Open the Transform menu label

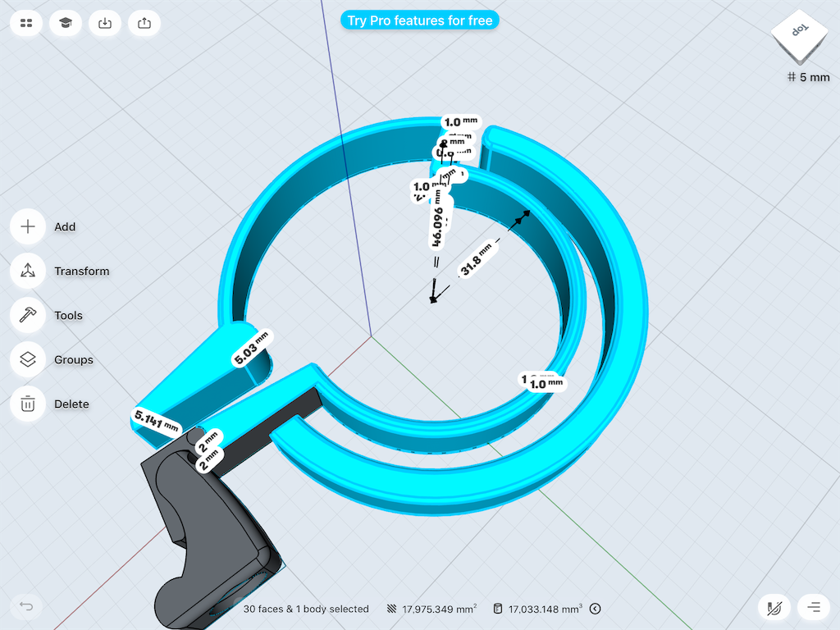click(x=82, y=271)
